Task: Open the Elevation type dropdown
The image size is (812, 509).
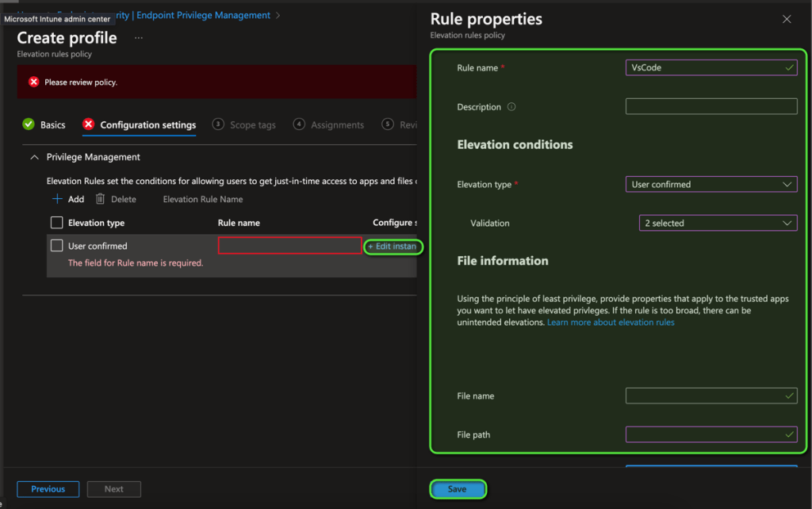Action: coord(710,185)
